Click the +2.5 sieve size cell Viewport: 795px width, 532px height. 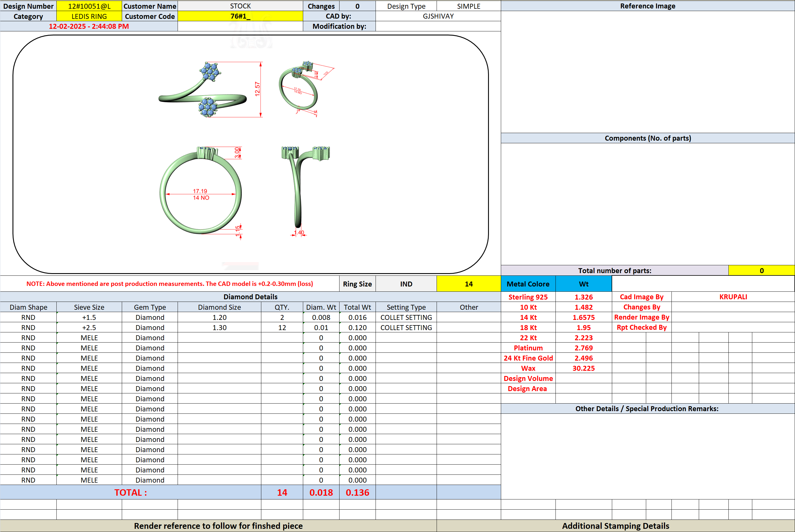(x=89, y=327)
